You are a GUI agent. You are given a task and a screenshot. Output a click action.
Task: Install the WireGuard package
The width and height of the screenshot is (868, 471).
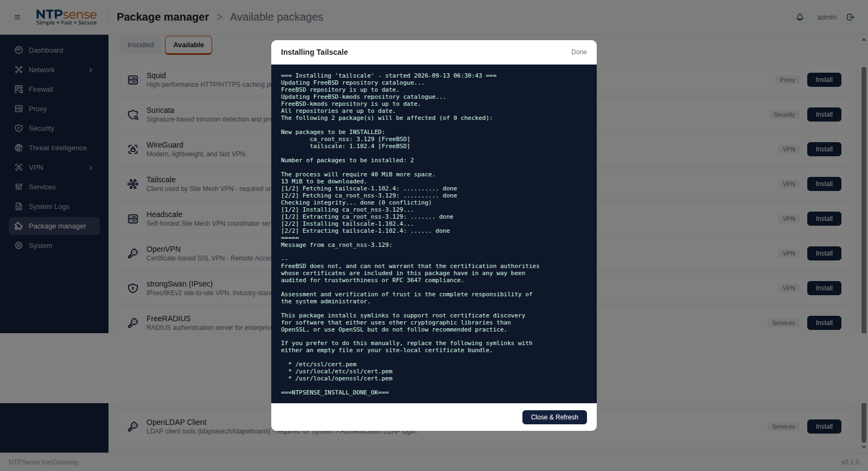(824, 149)
